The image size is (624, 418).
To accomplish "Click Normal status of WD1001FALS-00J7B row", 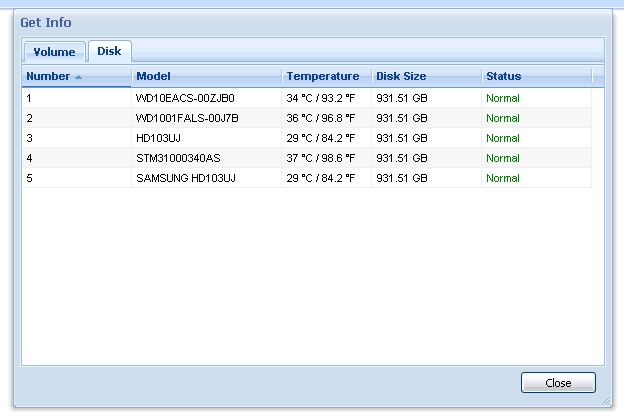I will [503, 118].
